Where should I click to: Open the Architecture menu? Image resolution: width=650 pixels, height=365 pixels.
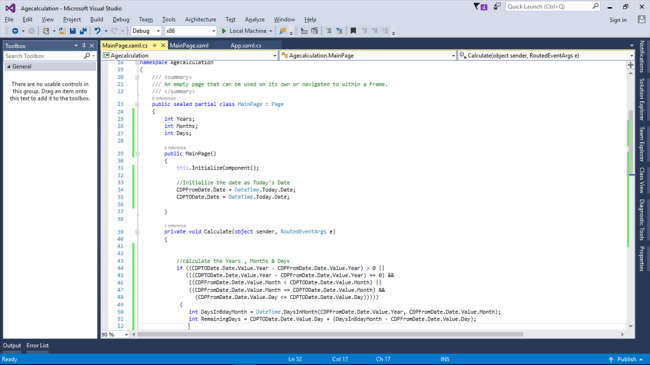pyautogui.click(x=201, y=19)
